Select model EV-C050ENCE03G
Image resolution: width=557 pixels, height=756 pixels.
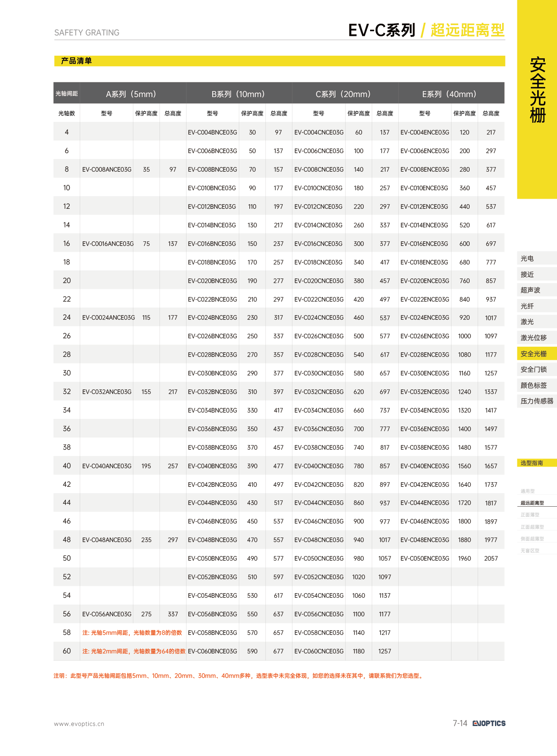(425, 559)
